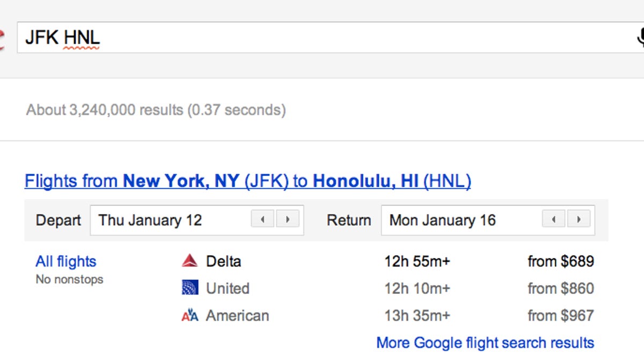644x362 pixels.
Task: Click the All flights link
Action: point(65,261)
